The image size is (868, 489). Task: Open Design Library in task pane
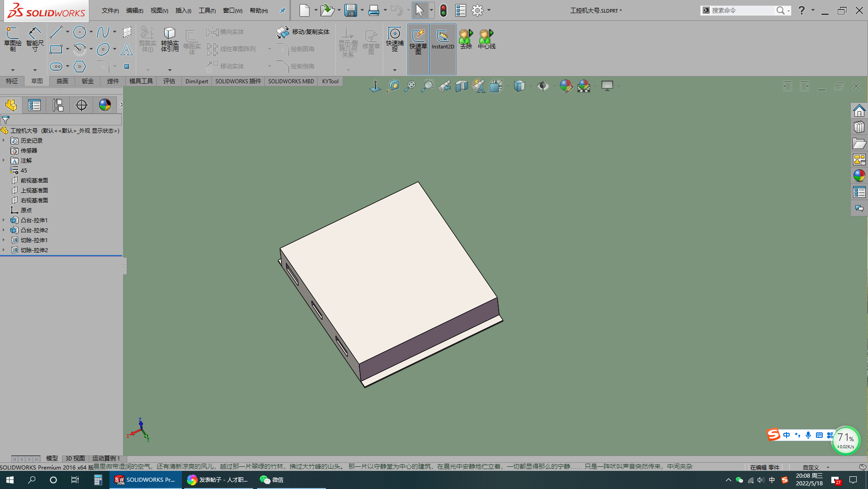(859, 127)
